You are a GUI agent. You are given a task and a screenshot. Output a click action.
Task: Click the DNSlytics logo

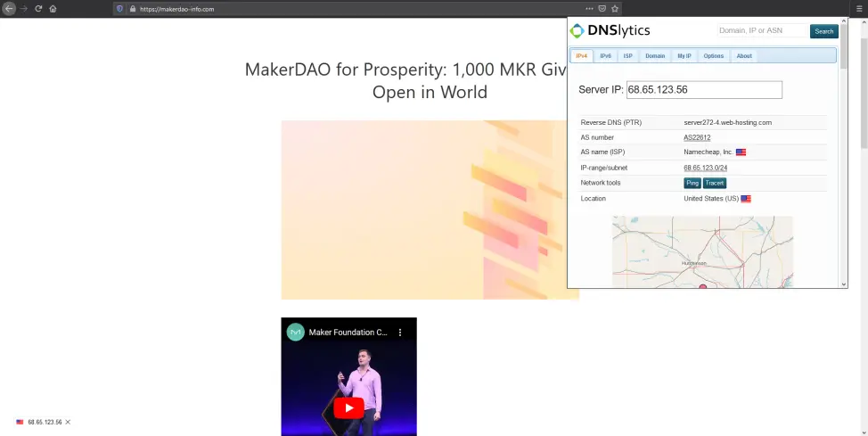click(610, 30)
